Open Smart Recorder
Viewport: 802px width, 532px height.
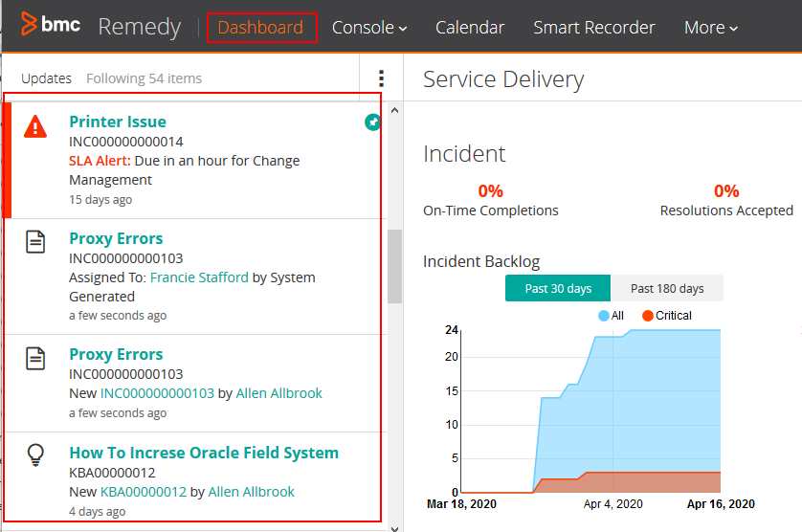(x=593, y=27)
